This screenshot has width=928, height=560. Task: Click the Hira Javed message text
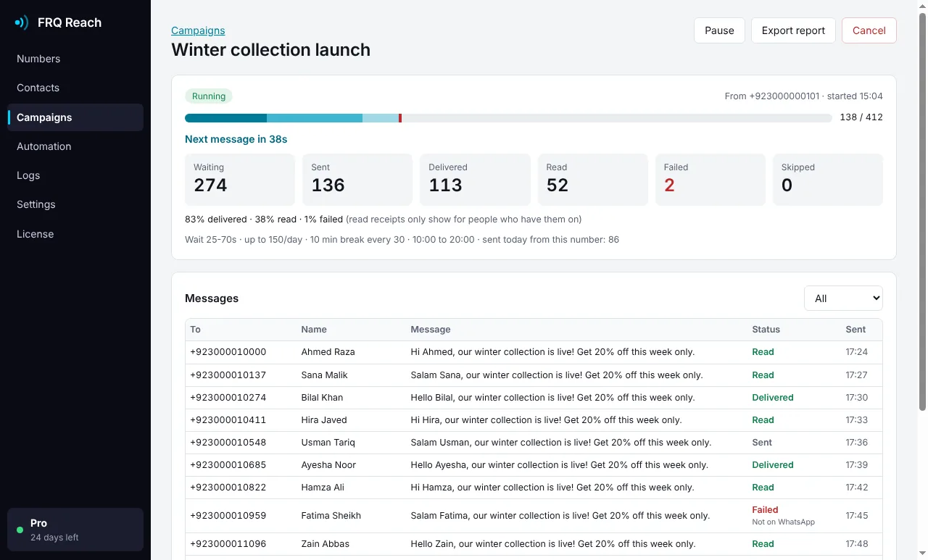tap(546, 420)
